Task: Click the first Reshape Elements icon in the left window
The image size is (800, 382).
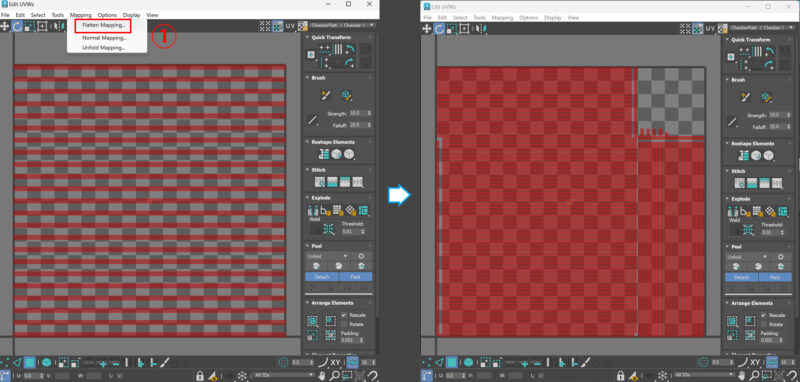Action: point(324,154)
